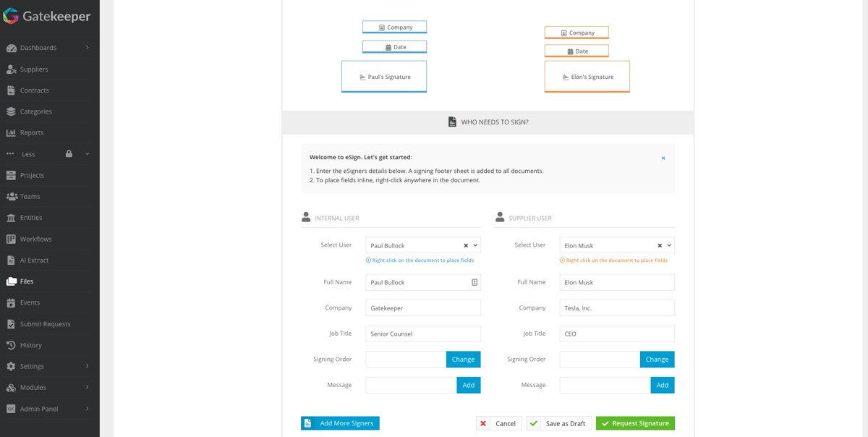
Task: Clear Elon Musk user selection with x
Action: click(x=660, y=245)
